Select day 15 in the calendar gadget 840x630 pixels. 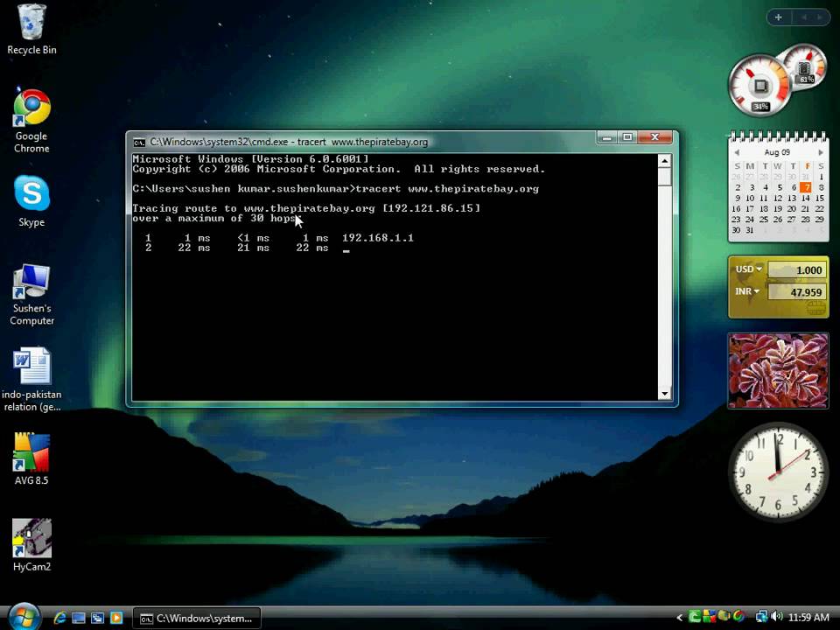coord(820,199)
